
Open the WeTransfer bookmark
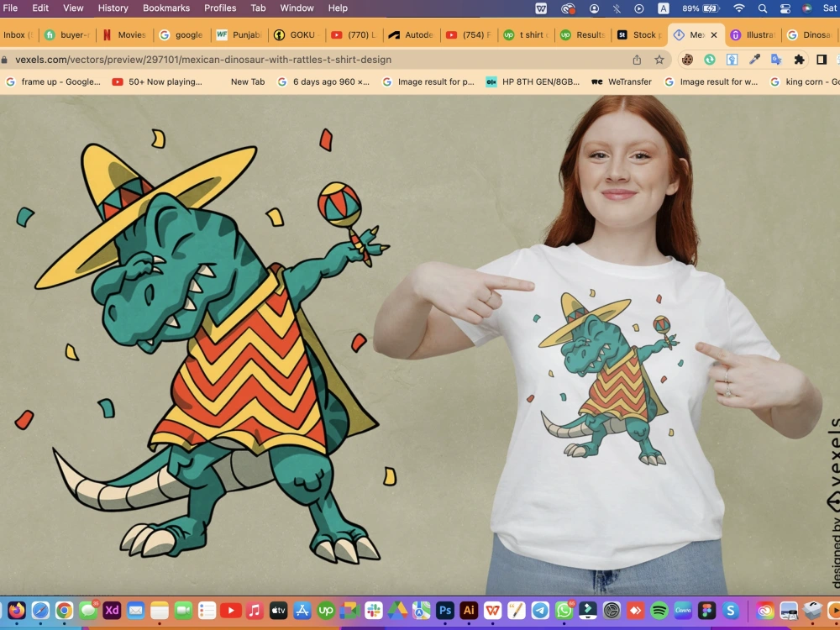(x=622, y=82)
